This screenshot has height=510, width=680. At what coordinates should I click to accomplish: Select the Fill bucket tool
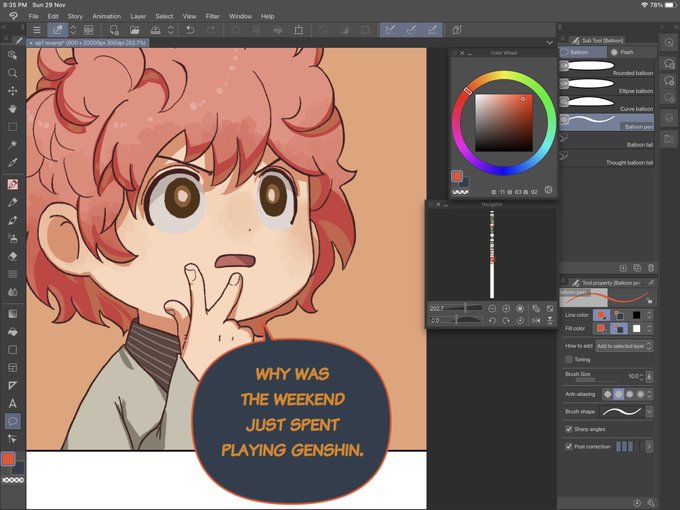13,332
